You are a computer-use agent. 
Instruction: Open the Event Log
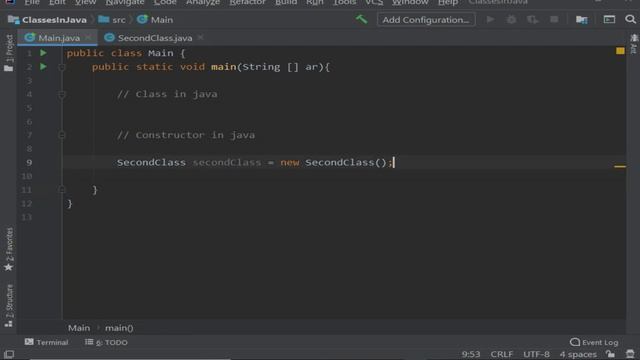pos(594,342)
